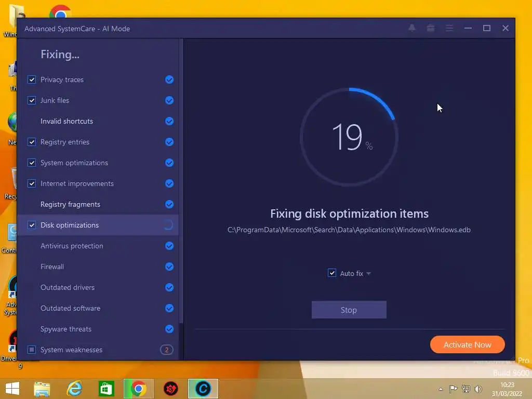Viewport: 532px width, 399px height.
Task: Open the red gear app on the taskbar
Action: [x=170, y=389]
